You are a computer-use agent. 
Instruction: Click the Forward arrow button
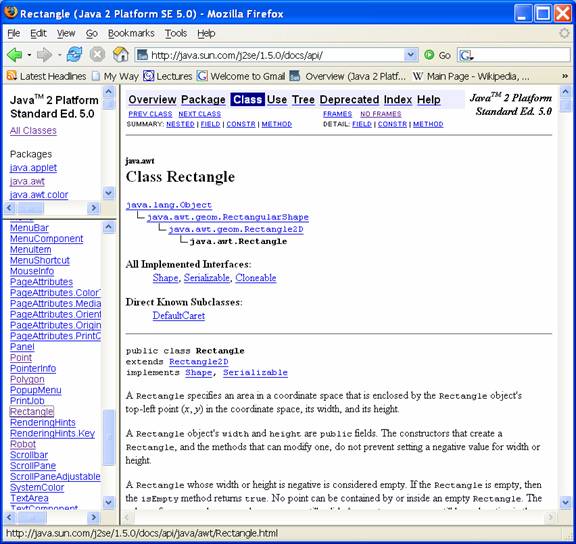click(x=44, y=55)
